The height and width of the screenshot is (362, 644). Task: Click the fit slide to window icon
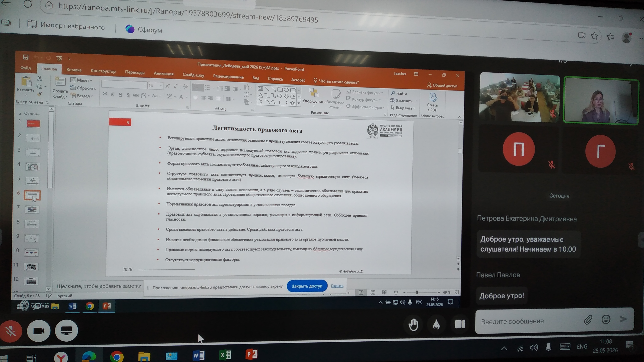[x=457, y=292]
